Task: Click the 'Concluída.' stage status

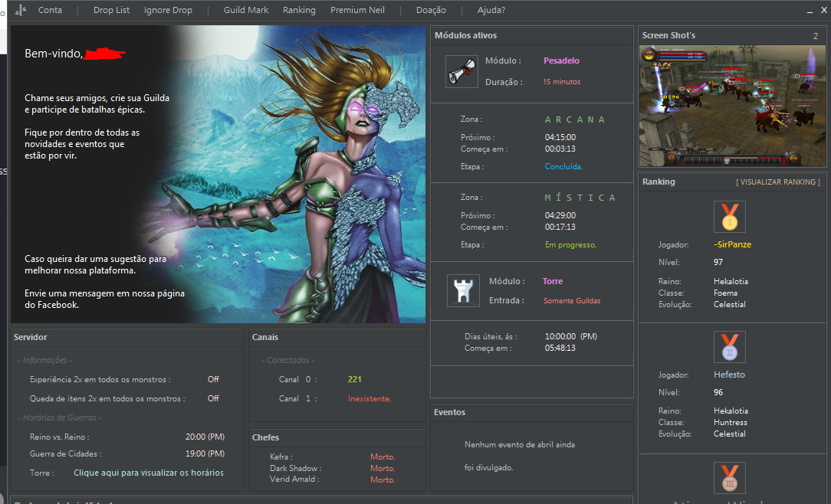Action: (x=563, y=167)
